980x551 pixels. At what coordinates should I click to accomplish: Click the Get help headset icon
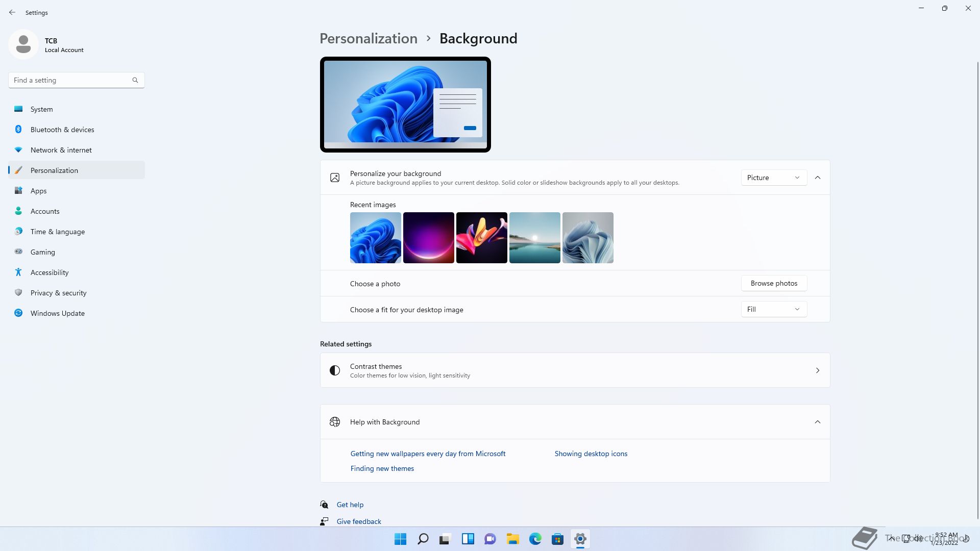point(324,505)
